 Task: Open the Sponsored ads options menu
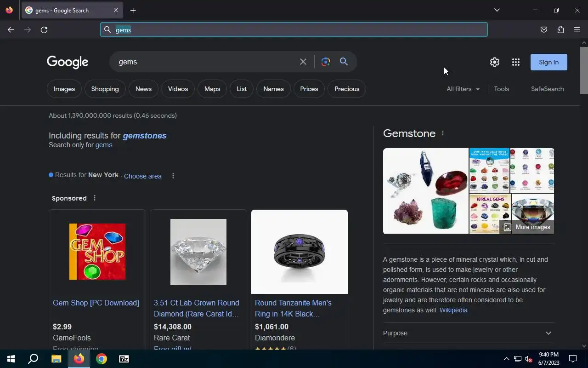pyautogui.click(x=95, y=198)
